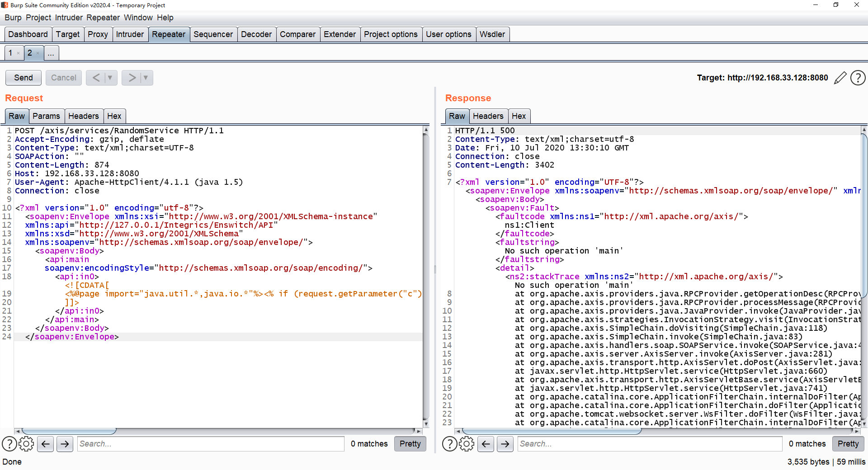Click the Content-Length: 874 header line
The image size is (868, 470).
pyautogui.click(x=62, y=165)
